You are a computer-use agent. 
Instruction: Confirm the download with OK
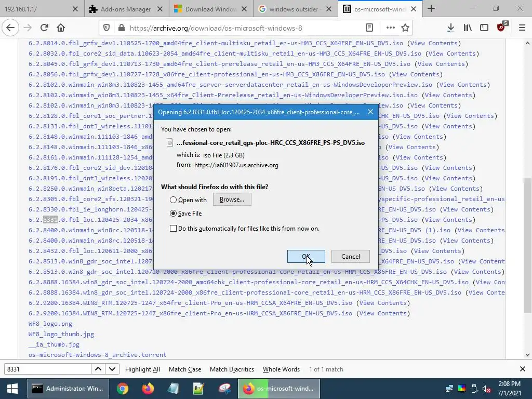pyautogui.click(x=306, y=257)
